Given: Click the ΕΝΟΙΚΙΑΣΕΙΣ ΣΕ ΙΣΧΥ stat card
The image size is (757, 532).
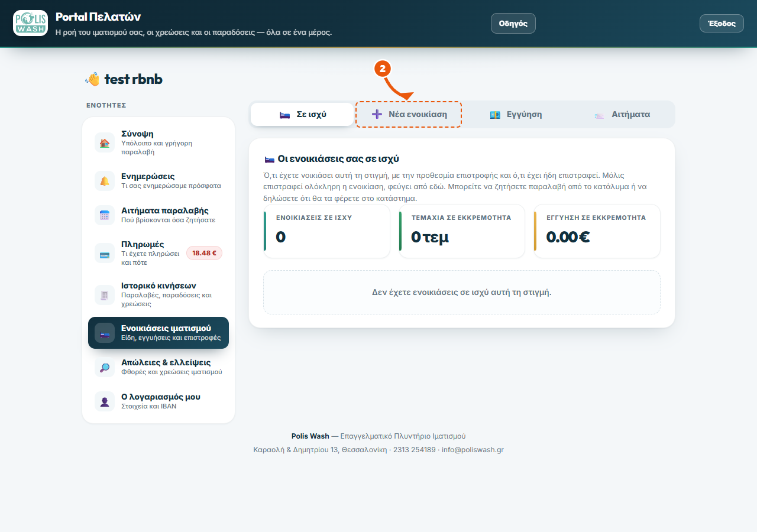Looking at the screenshot, I should click(326, 231).
